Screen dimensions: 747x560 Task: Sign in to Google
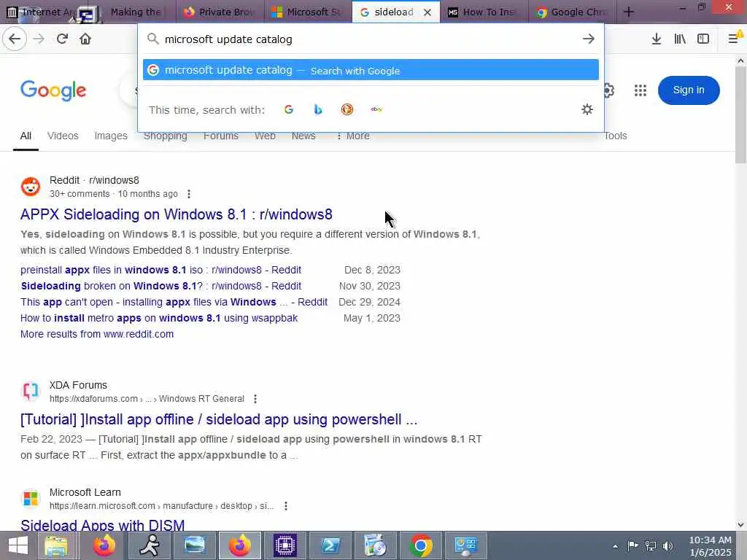coord(689,90)
